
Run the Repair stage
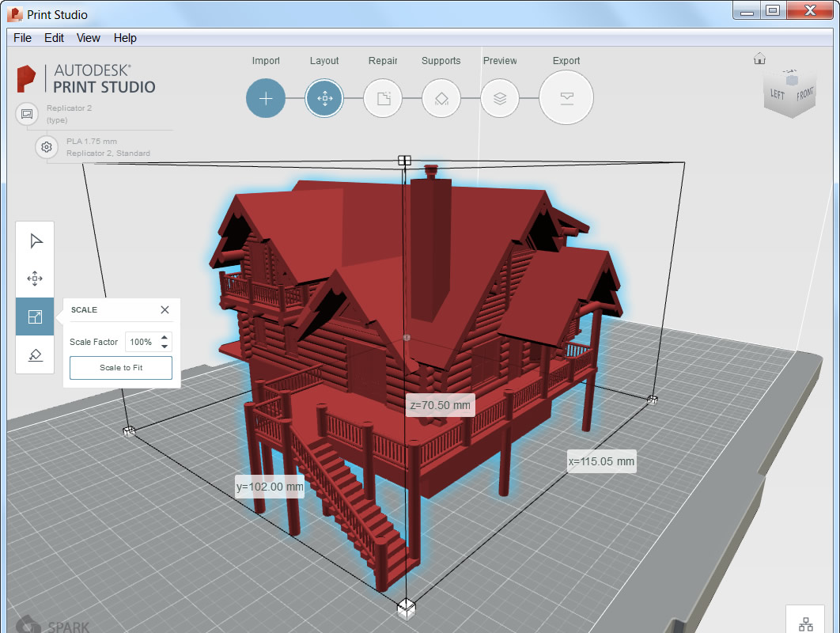(383, 98)
